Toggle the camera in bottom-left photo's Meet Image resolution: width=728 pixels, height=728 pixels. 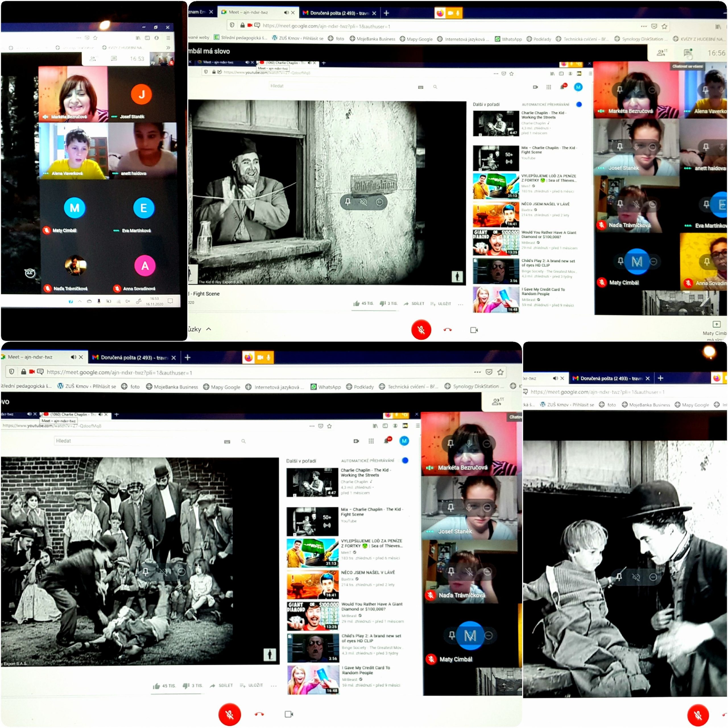[x=289, y=714]
